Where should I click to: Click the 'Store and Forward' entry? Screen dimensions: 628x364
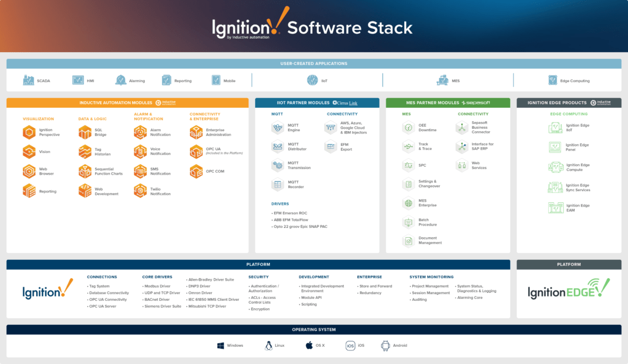[x=376, y=286]
